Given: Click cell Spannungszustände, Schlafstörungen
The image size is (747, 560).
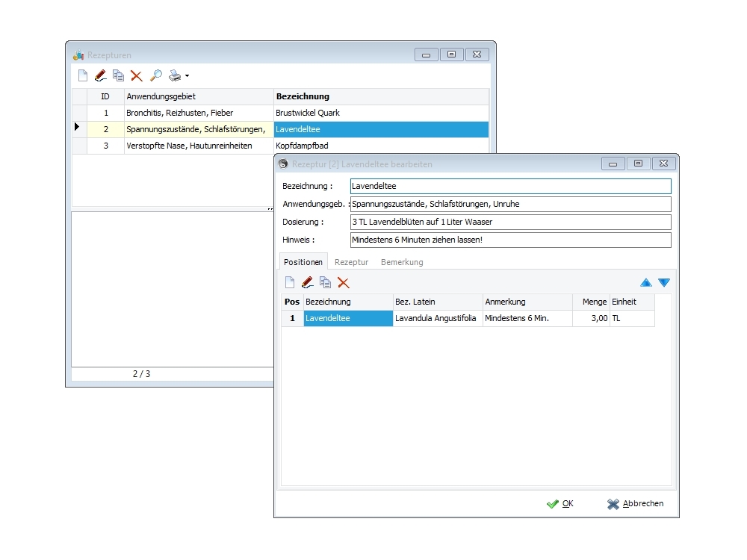Looking at the screenshot, I should 199,129.
